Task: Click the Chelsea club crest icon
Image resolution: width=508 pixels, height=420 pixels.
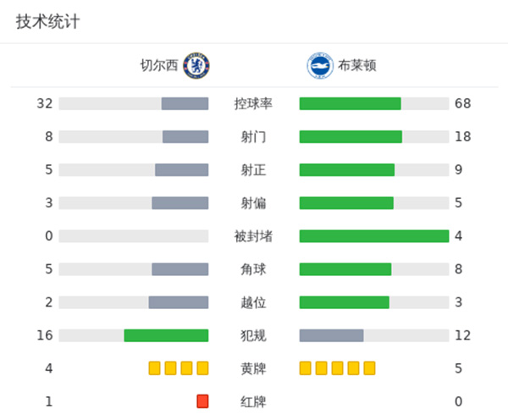Action: (x=196, y=64)
